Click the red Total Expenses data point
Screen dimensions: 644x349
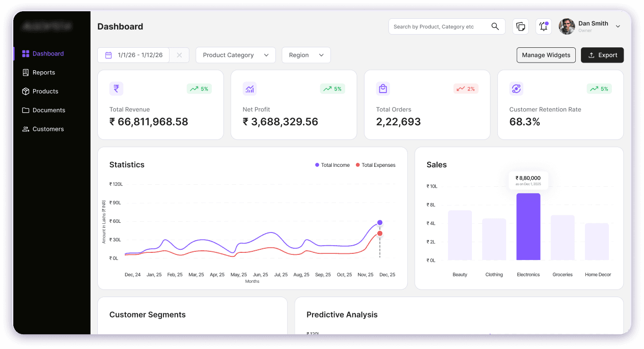(x=380, y=234)
